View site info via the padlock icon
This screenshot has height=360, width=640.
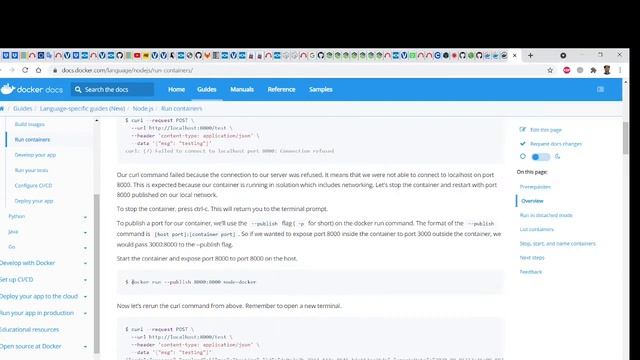[x=55, y=70]
